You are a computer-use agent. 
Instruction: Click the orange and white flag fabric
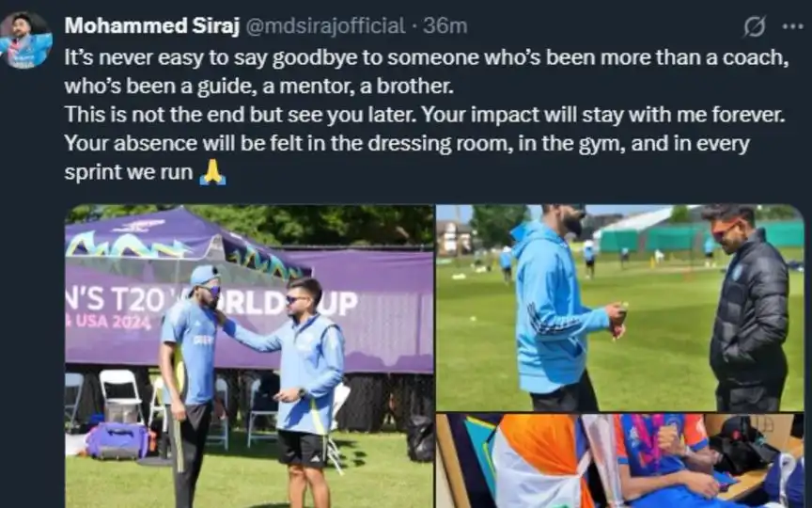point(539,461)
